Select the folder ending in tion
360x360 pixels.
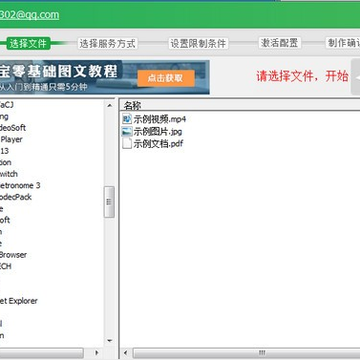point(6,162)
